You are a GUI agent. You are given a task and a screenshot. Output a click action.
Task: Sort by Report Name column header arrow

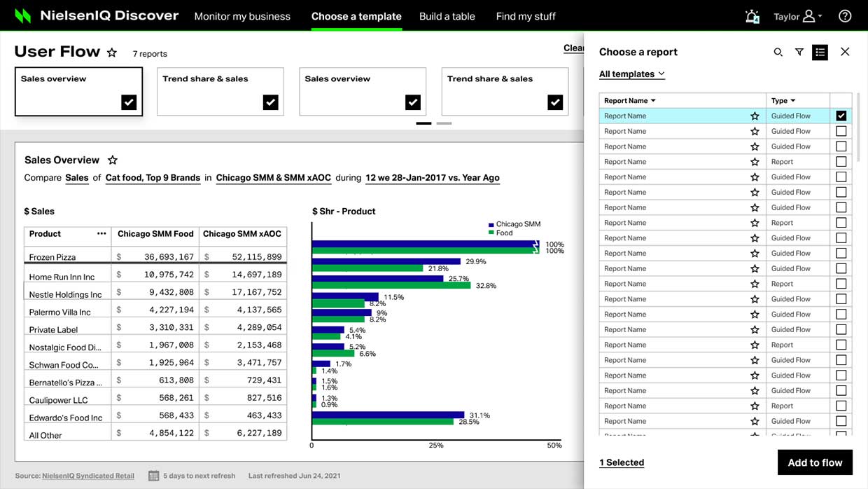tap(653, 101)
